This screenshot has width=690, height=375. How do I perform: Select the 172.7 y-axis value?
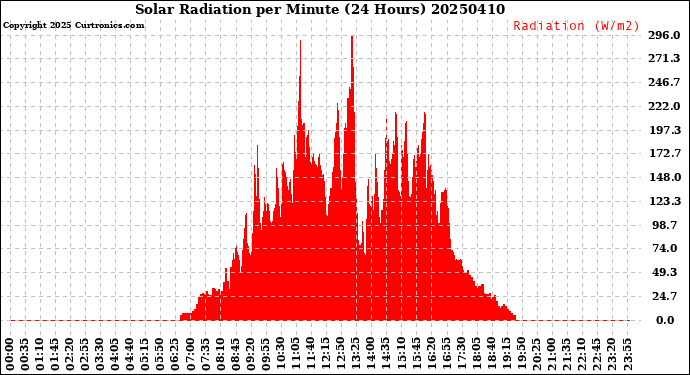point(664,154)
